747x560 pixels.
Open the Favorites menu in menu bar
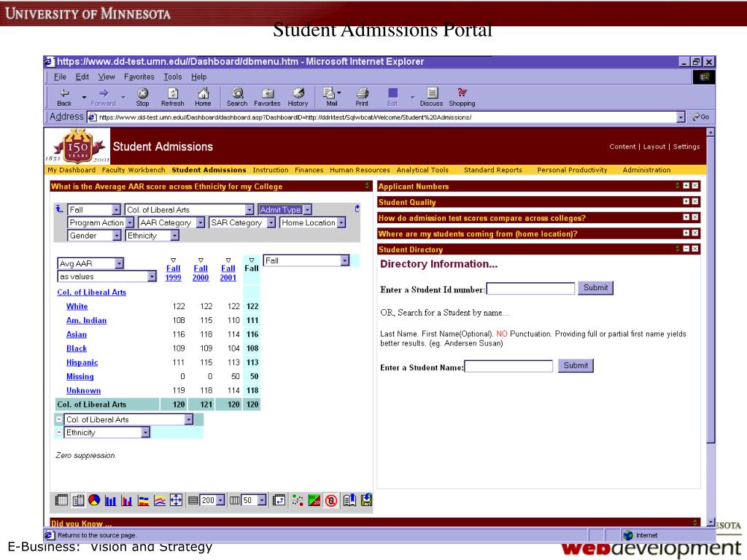(139, 77)
